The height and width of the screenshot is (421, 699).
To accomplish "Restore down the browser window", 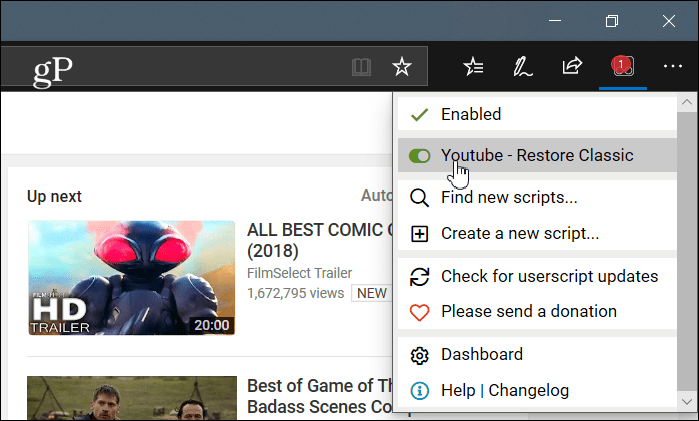I will (612, 21).
